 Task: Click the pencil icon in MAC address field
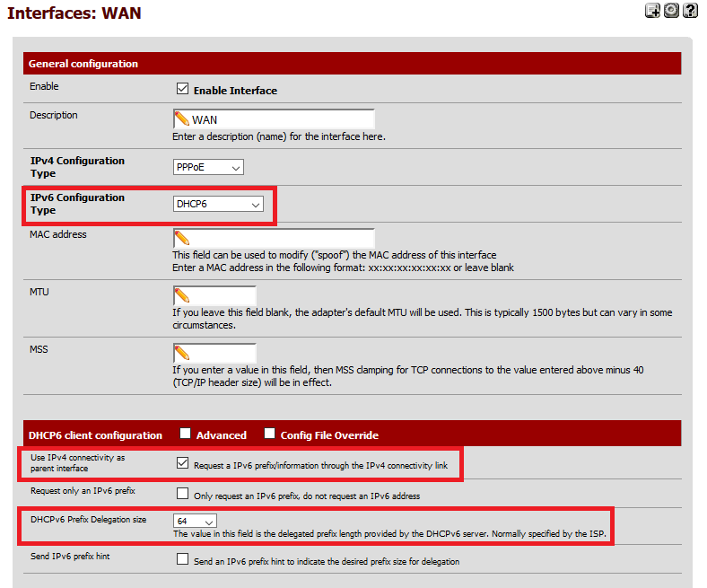182,239
